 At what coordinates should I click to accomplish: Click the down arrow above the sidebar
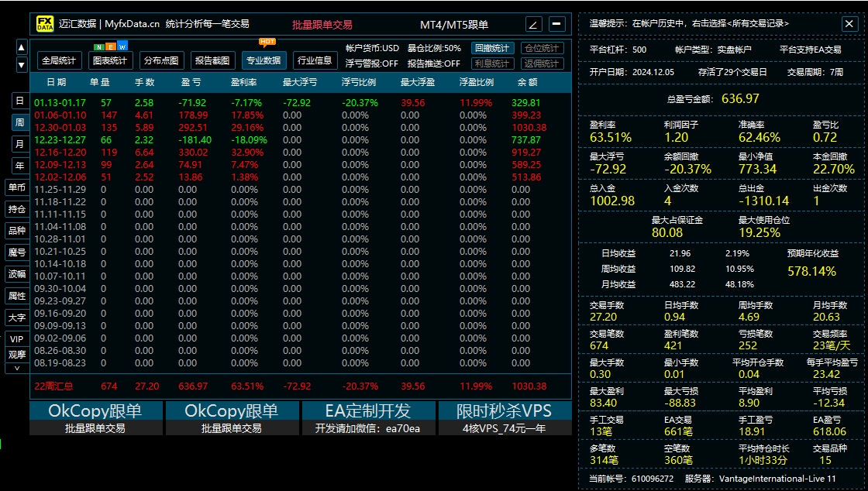coord(21,65)
